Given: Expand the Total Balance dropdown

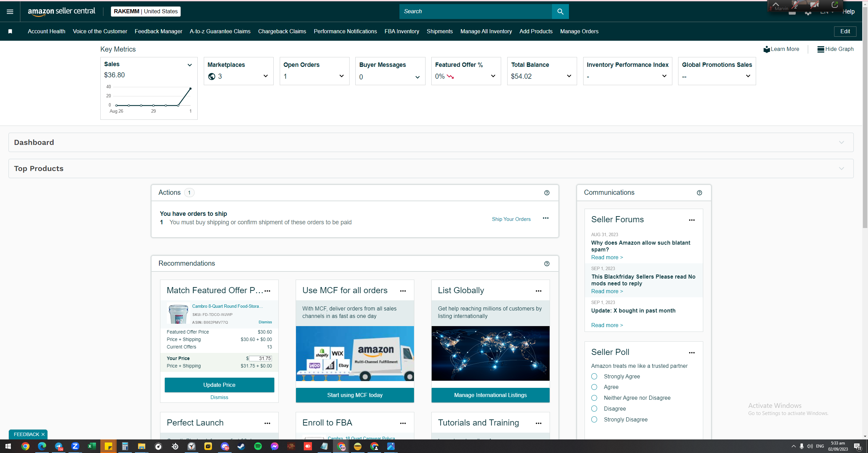Looking at the screenshot, I should (x=569, y=76).
